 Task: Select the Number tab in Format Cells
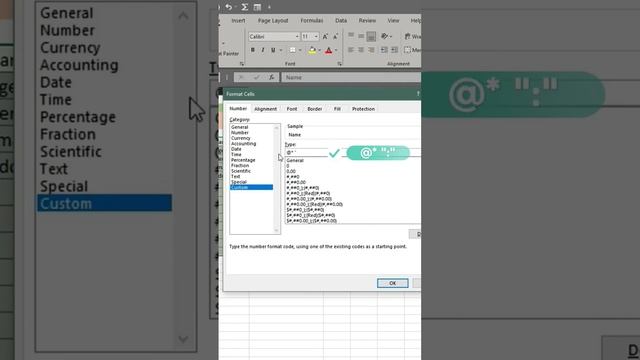[238, 109]
